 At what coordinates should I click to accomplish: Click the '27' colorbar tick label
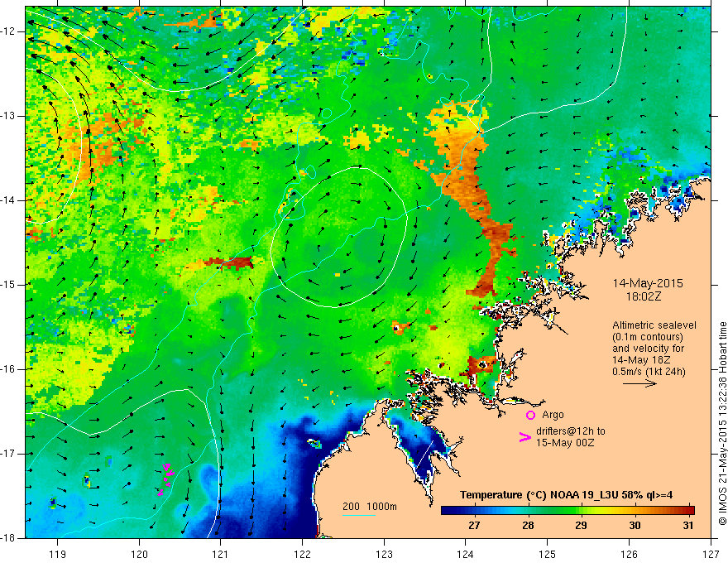coord(474,526)
